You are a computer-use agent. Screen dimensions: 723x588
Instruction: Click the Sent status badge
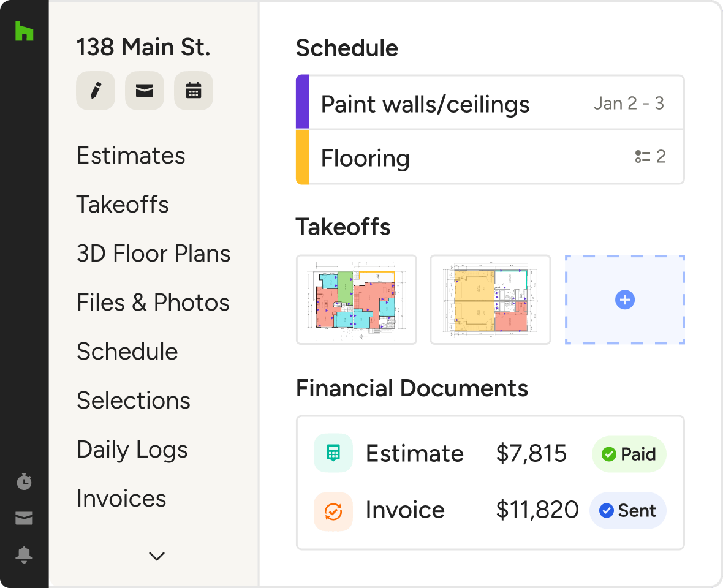point(627,511)
